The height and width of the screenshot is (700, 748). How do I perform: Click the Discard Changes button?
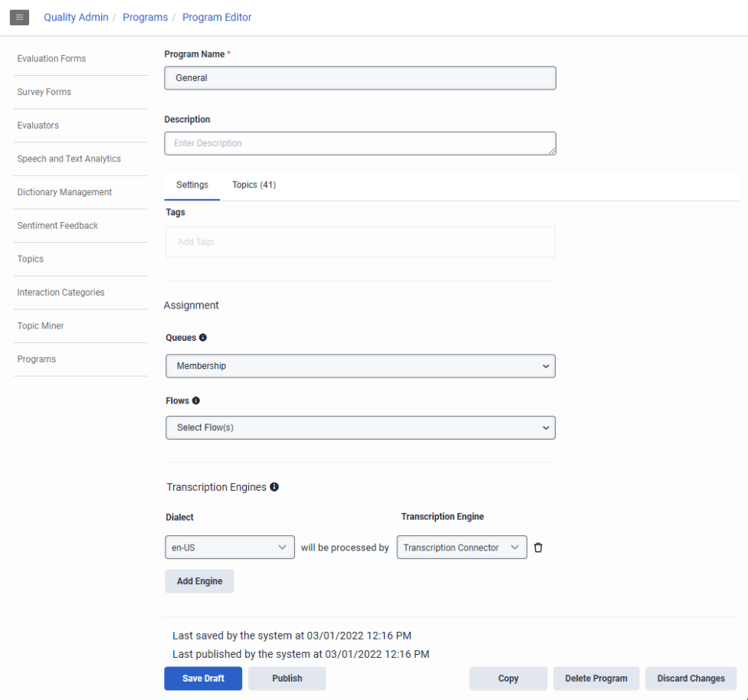tap(691, 679)
